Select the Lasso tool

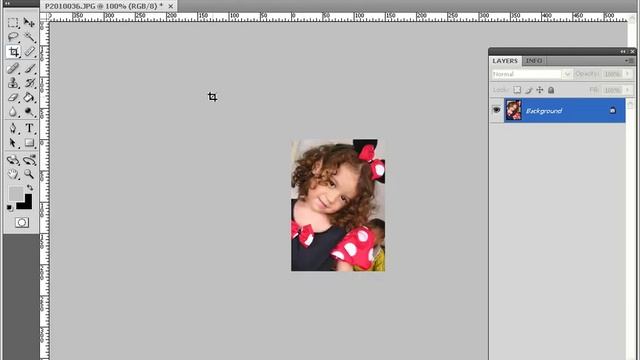[x=13, y=37]
